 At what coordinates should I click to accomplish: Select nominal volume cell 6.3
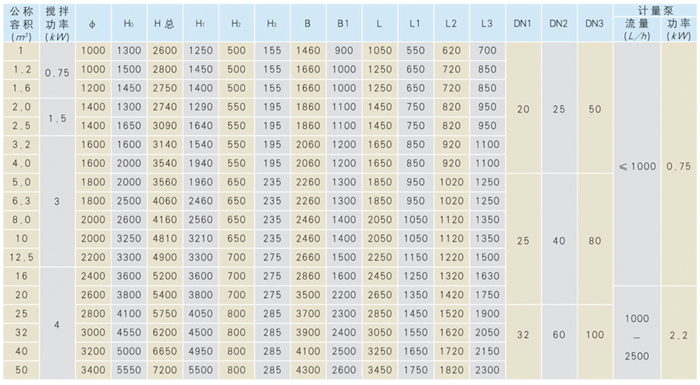pyautogui.click(x=21, y=201)
